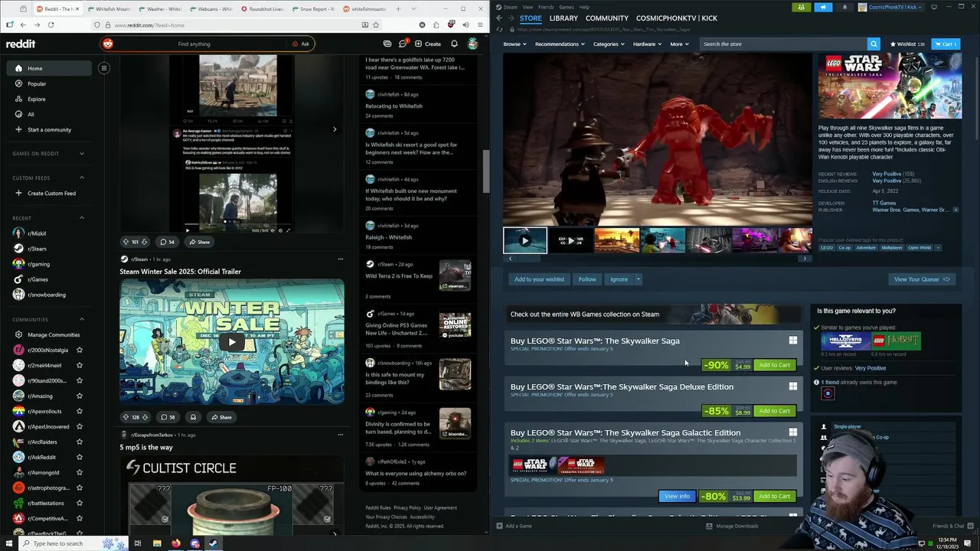Open Steam friends green button
The image size is (980, 551).
pos(801,7)
